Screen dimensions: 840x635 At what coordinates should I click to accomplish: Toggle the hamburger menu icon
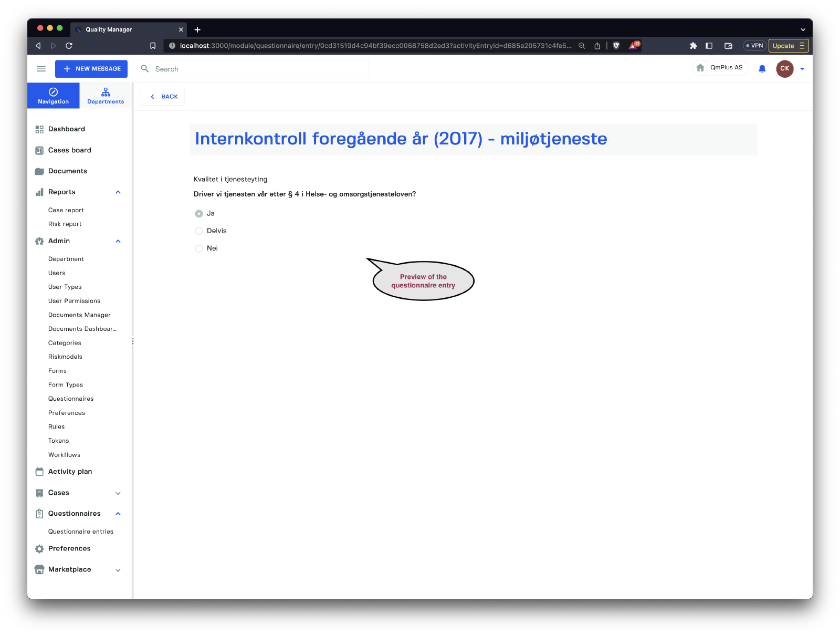tap(41, 69)
